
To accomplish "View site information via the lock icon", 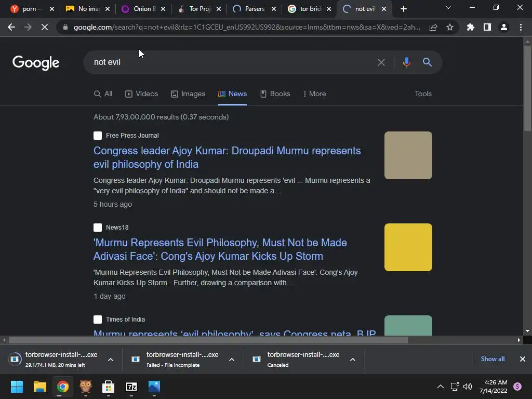I will point(65,27).
